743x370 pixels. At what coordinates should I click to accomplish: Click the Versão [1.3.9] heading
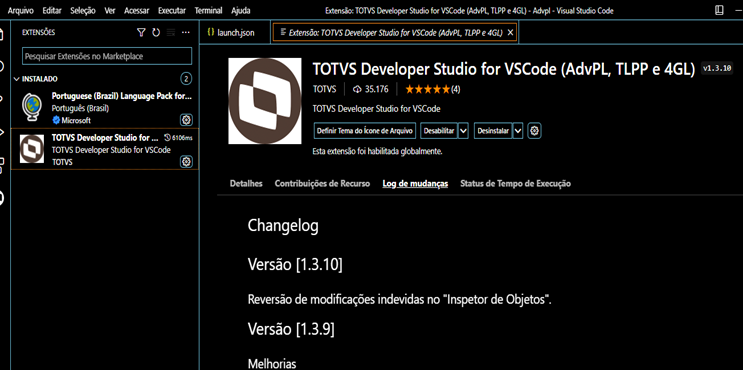click(x=291, y=329)
